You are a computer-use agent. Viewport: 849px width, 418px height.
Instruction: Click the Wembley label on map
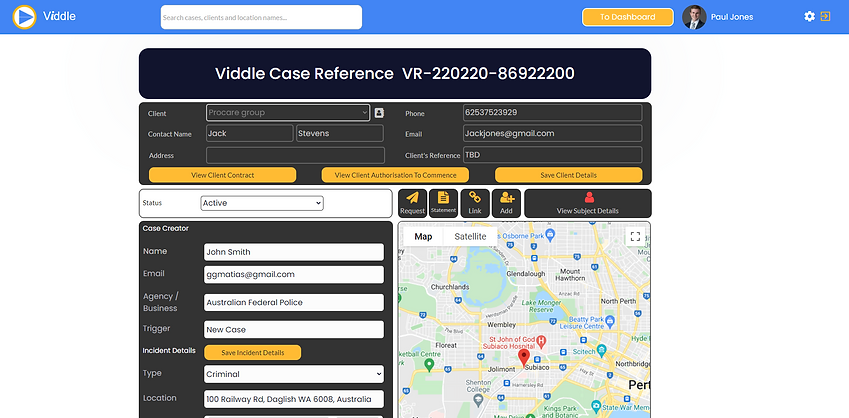(x=502, y=325)
